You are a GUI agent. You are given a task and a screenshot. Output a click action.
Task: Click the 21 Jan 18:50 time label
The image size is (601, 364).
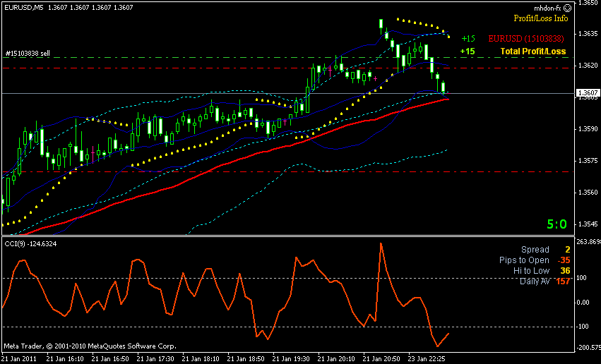point(246,359)
